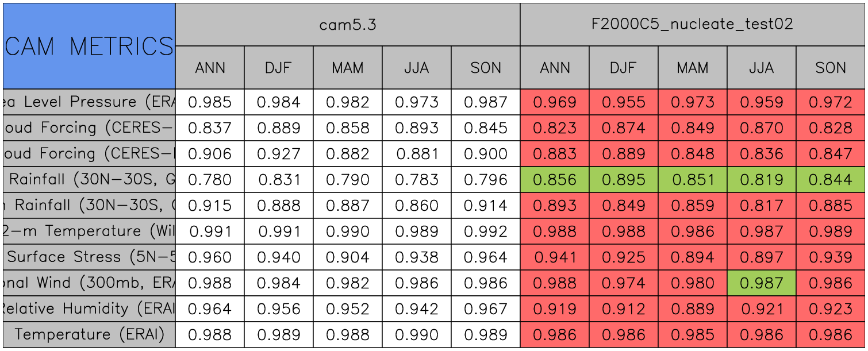Click green cell with value 0.895
Viewport: 868px width, 351px height.
click(623, 180)
